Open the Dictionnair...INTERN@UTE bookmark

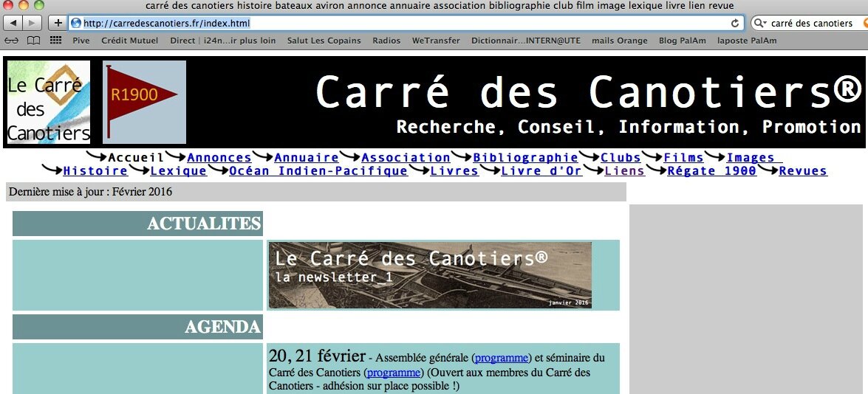pos(526,41)
